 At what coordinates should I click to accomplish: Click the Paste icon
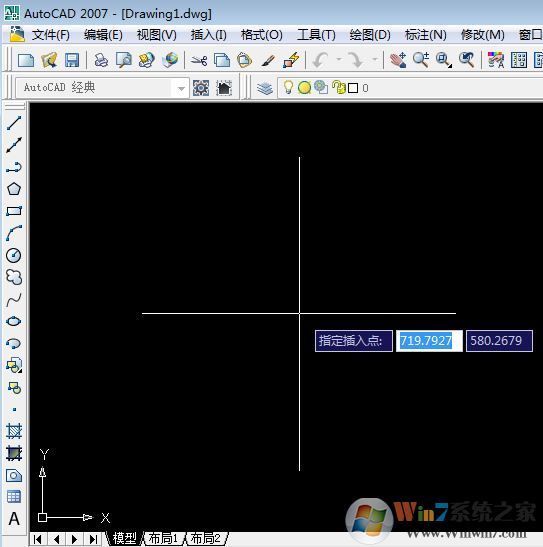pyautogui.click(x=244, y=60)
